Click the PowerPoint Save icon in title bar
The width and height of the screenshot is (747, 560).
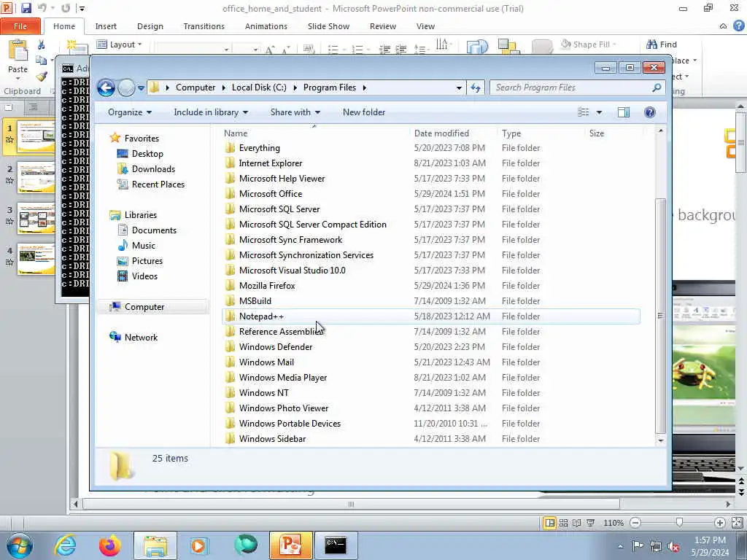pos(26,8)
